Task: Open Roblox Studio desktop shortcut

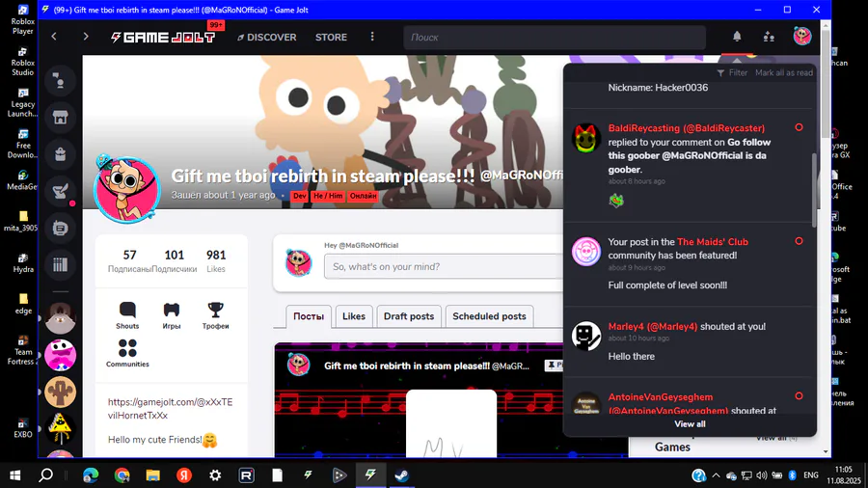Action: click(x=23, y=62)
